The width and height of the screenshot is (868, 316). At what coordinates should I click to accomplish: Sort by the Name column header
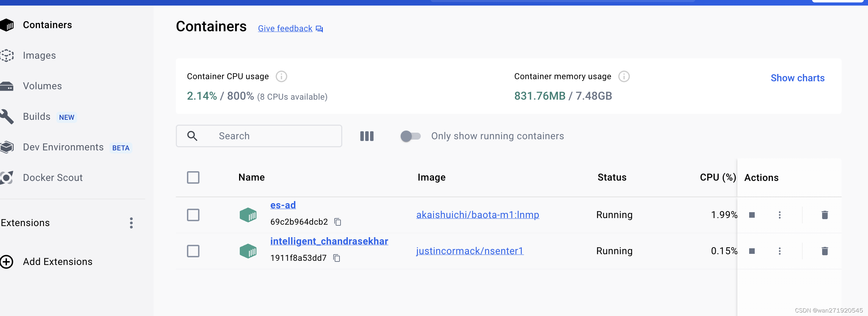252,177
